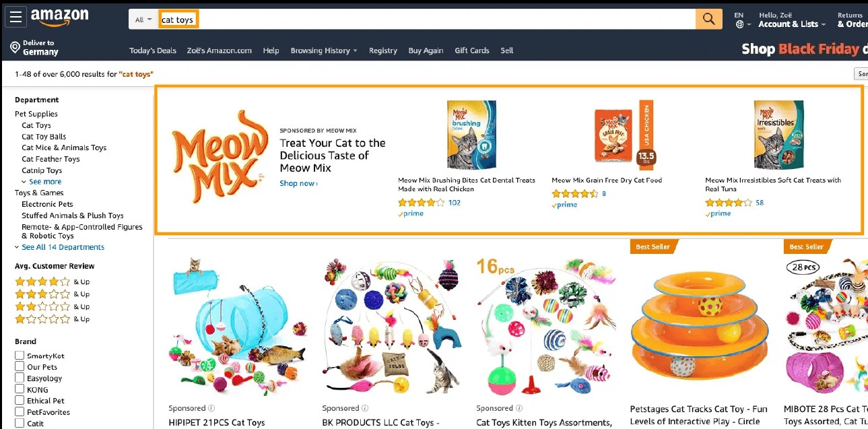The height and width of the screenshot is (429, 868).
Task: Open the EN language globe selector
Action: pos(739,20)
